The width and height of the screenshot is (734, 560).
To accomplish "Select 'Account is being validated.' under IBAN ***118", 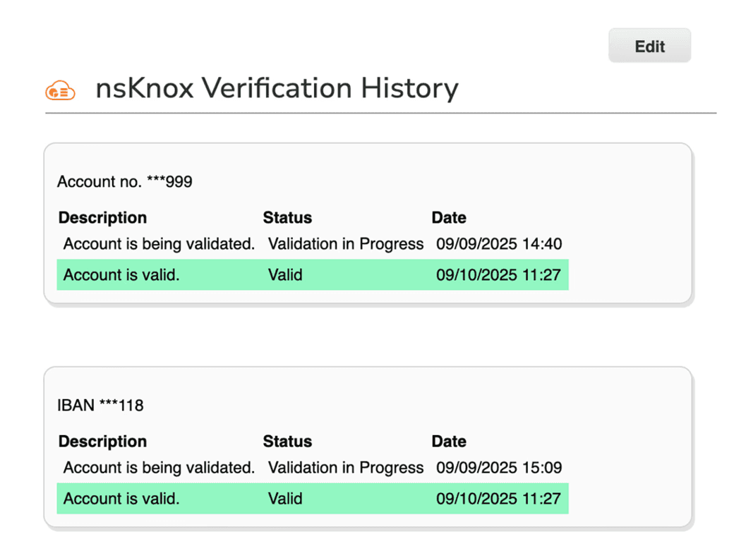I will click(x=160, y=468).
